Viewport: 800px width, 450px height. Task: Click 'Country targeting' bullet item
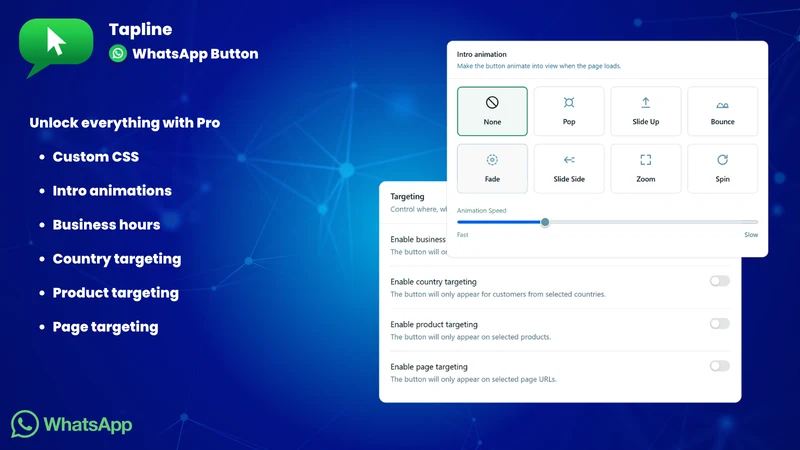tap(117, 259)
